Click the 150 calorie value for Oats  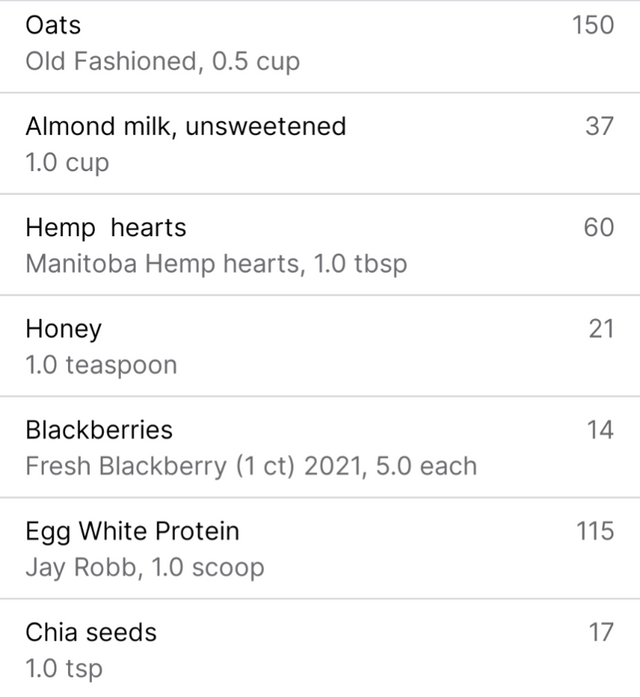click(x=593, y=25)
